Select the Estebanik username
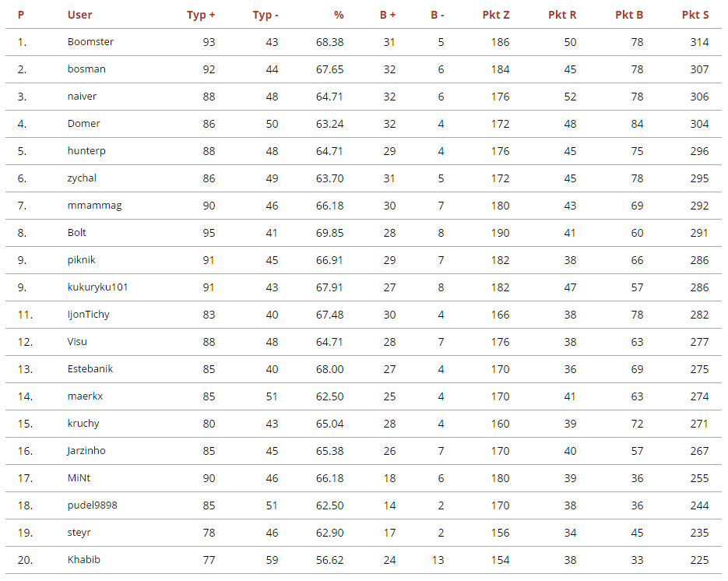 point(90,369)
